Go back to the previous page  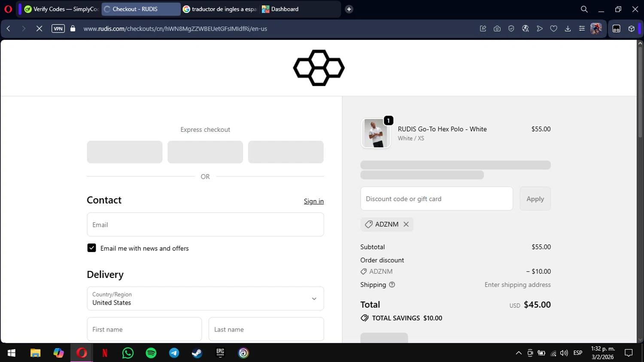click(9, 29)
